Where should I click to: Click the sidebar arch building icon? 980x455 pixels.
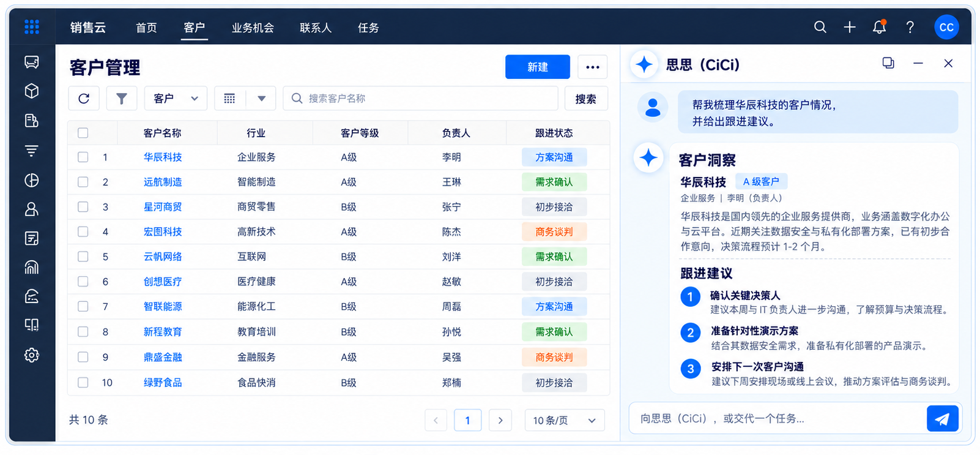[32, 268]
